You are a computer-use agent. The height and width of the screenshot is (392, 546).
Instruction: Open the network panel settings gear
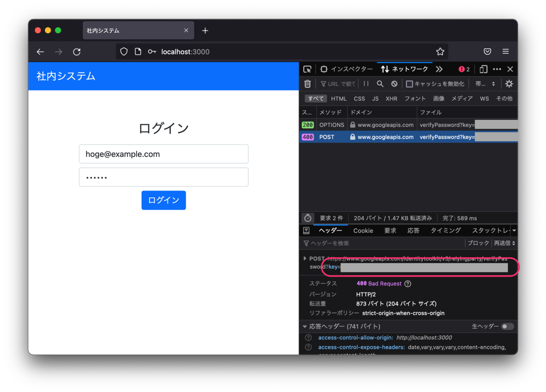(509, 84)
